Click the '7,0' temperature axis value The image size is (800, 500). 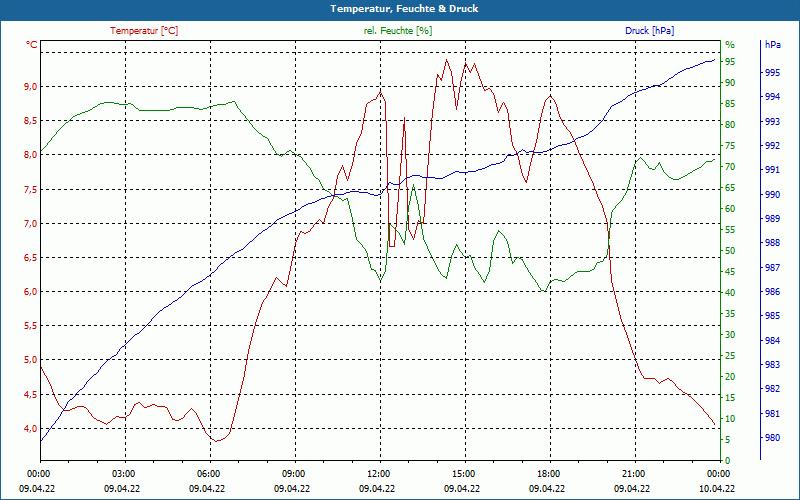[31, 223]
